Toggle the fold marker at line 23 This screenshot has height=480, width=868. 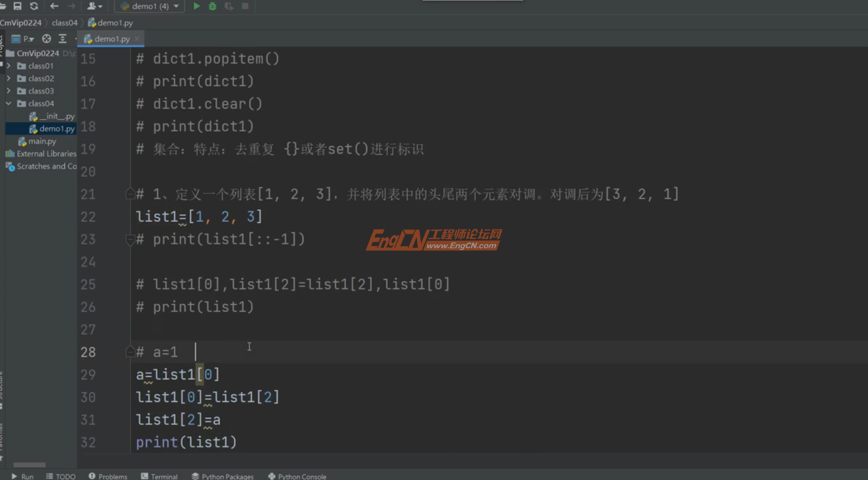click(x=130, y=239)
